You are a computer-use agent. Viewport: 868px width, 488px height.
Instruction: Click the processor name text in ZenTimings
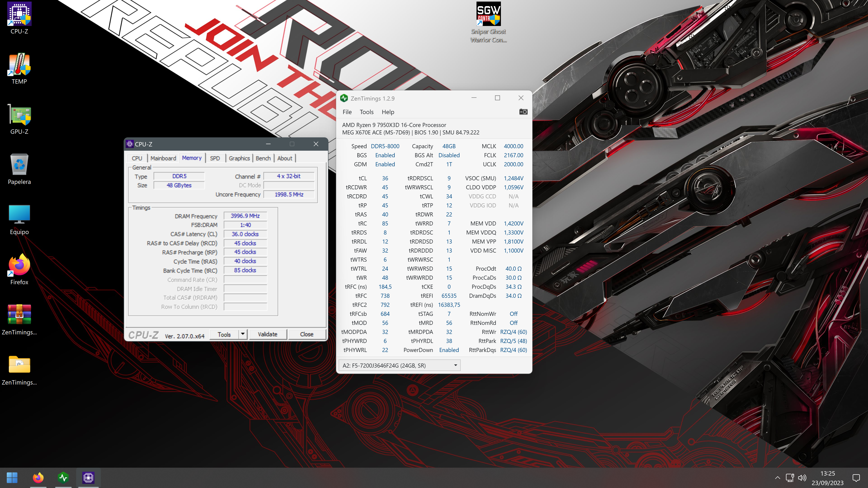pyautogui.click(x=394, y=125)
